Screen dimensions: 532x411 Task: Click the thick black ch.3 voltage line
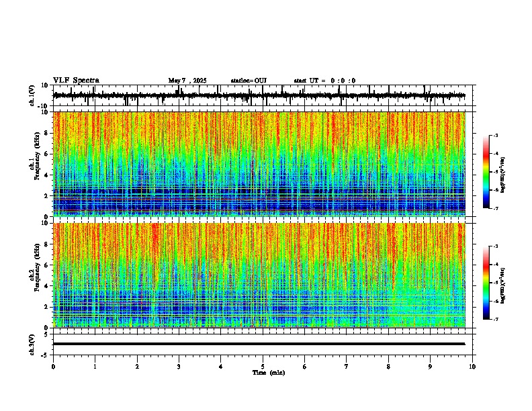pyautogui.click(x=259, y=344)
